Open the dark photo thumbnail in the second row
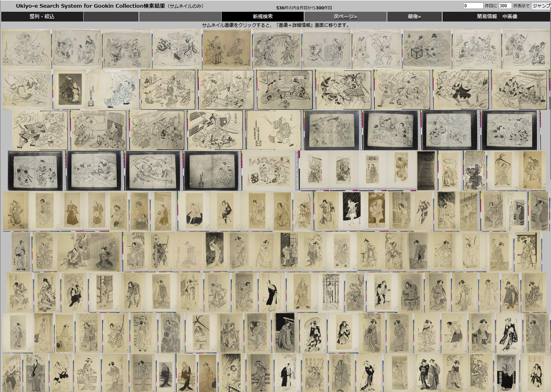Screen dimensions: 551x392 (69, 89)
